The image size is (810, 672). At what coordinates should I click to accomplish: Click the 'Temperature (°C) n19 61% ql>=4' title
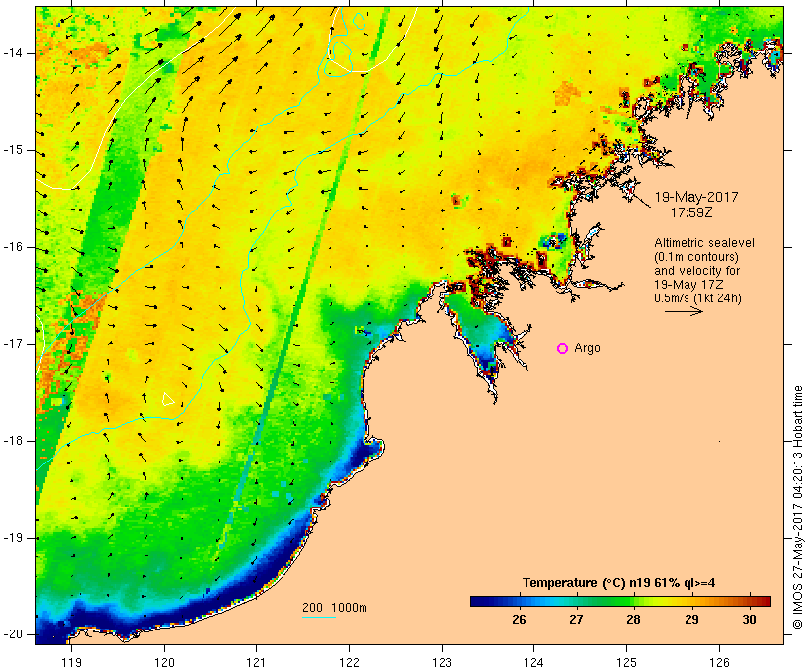[x=619, y=583]
